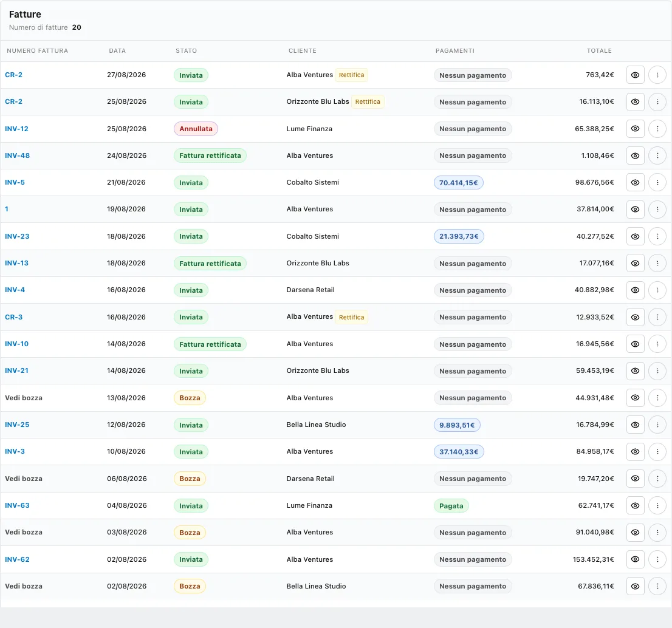Preview invoice INV-23 with eye icon
The width and height of the screenshot is (672, 628).
pyautogui.click(x=635, y=236)
